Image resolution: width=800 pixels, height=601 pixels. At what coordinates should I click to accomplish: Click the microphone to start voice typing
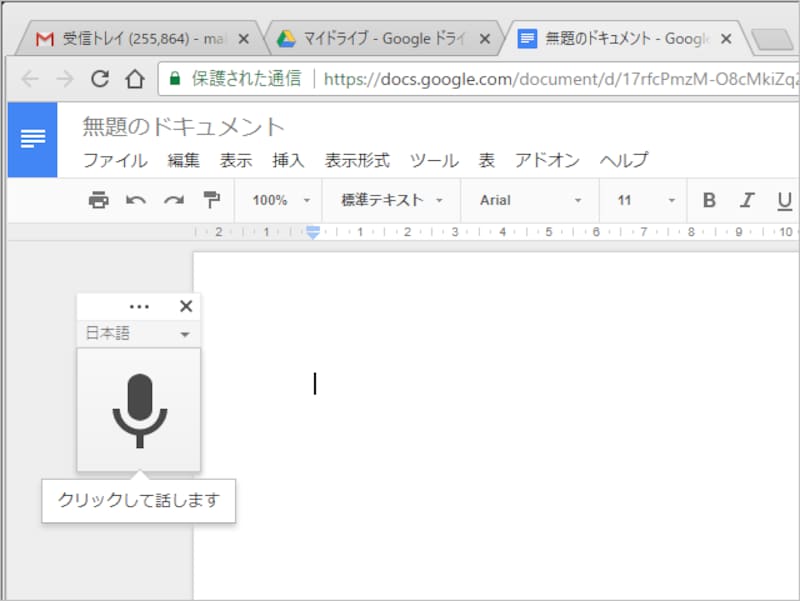[139, 410]
